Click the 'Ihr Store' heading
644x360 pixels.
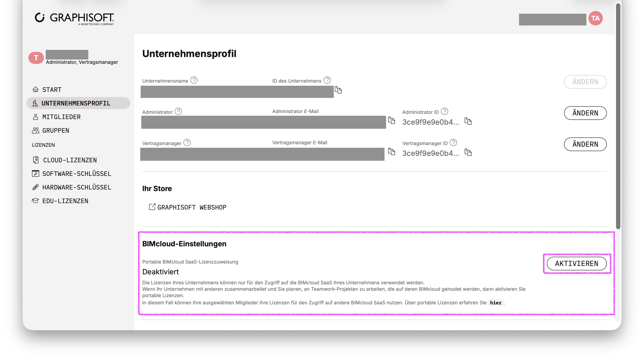click(x=157, y=189)
